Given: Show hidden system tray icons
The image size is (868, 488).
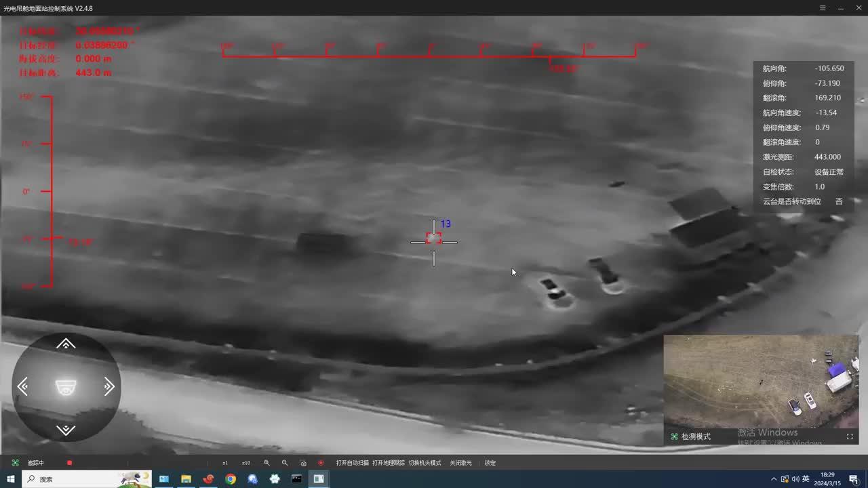Looking at the screenshot, I should coord(774,479).
